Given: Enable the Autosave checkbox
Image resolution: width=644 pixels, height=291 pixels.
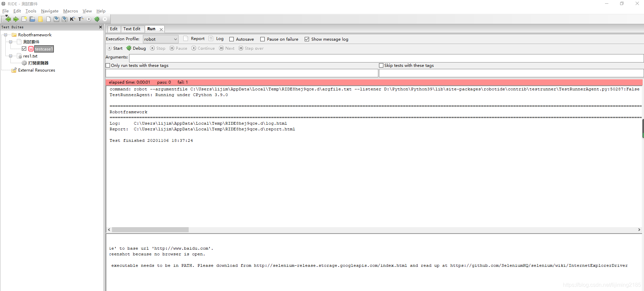Looking at the screenshot, I should (x=231, y=39).
